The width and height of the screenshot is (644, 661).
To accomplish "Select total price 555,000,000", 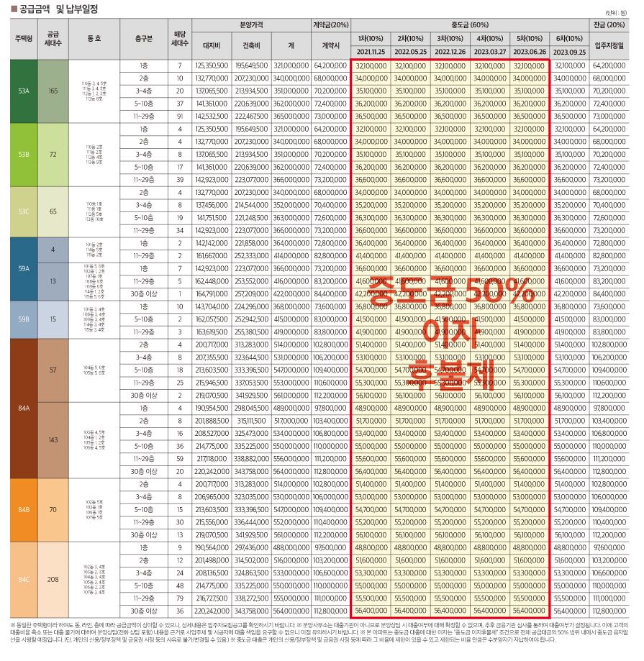I will point(291,598).
